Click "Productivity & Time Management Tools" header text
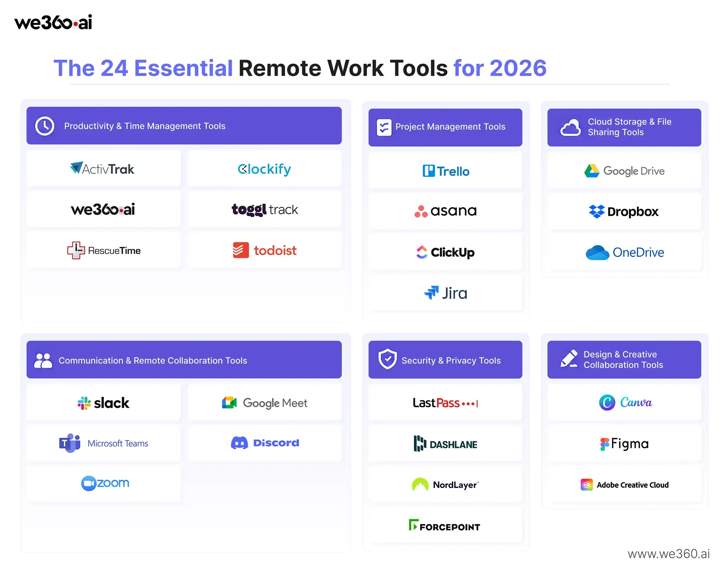The image size is (728, 571). coord(144,126)
